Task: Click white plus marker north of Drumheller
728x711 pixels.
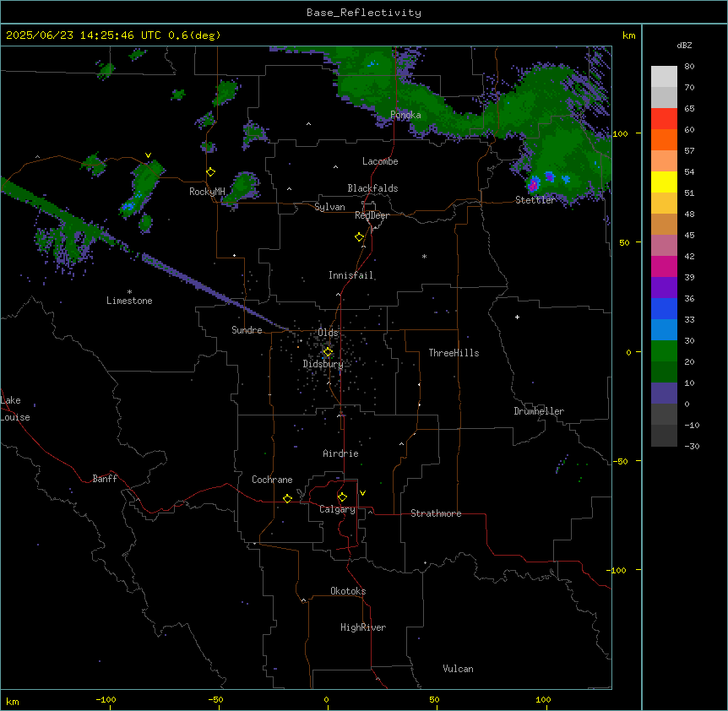Action: [x=517, y=317]
